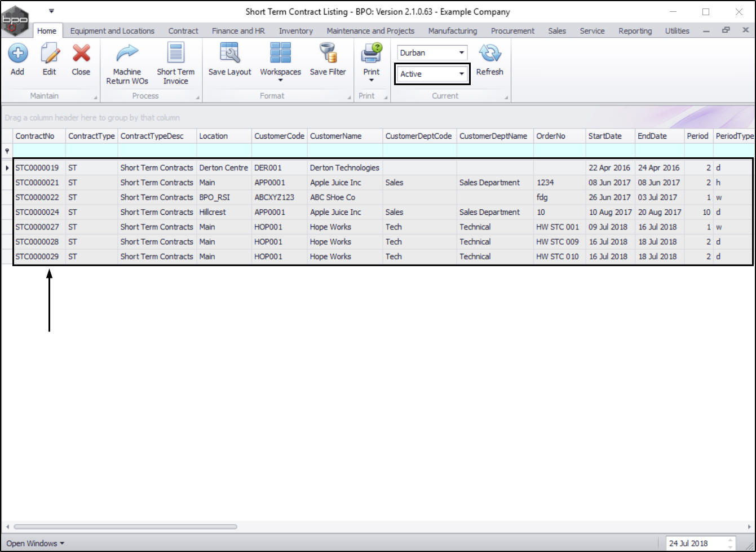Open the quick access toolbar arrow
This screenshot has height=552, width=756.
pyautogui.click(x=51, y=11)
